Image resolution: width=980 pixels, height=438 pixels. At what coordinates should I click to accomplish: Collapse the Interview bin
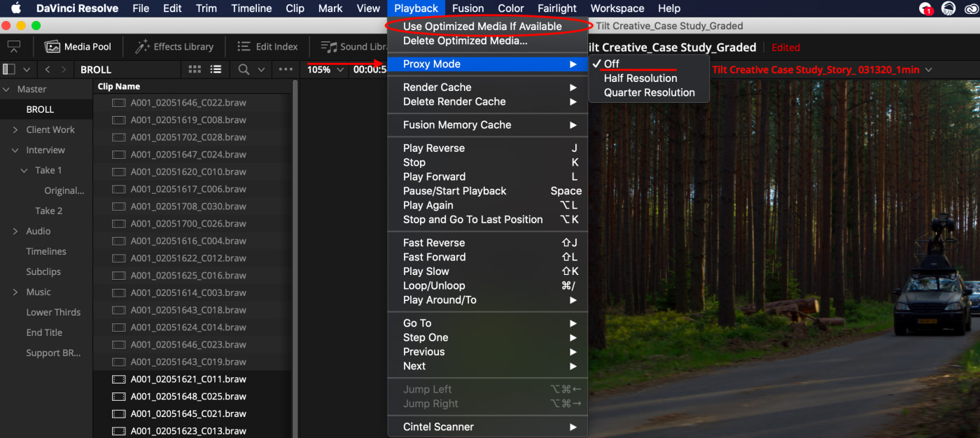point(15,150)
